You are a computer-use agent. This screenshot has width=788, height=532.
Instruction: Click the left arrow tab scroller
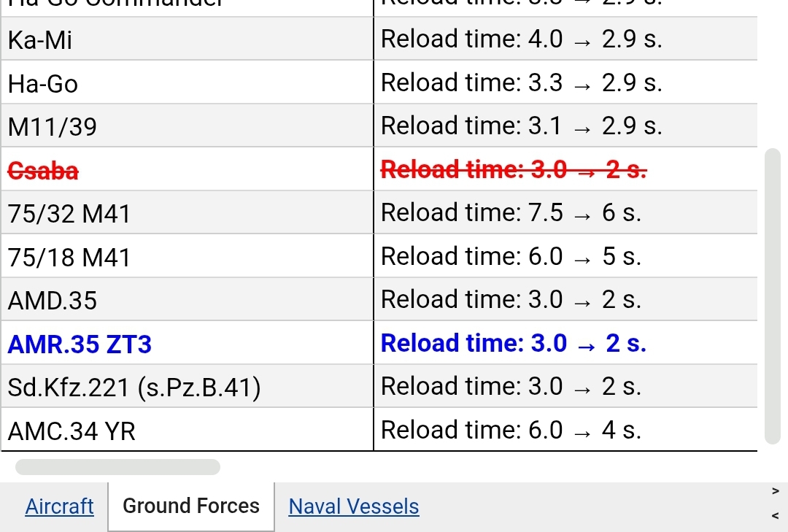point(776,516)
